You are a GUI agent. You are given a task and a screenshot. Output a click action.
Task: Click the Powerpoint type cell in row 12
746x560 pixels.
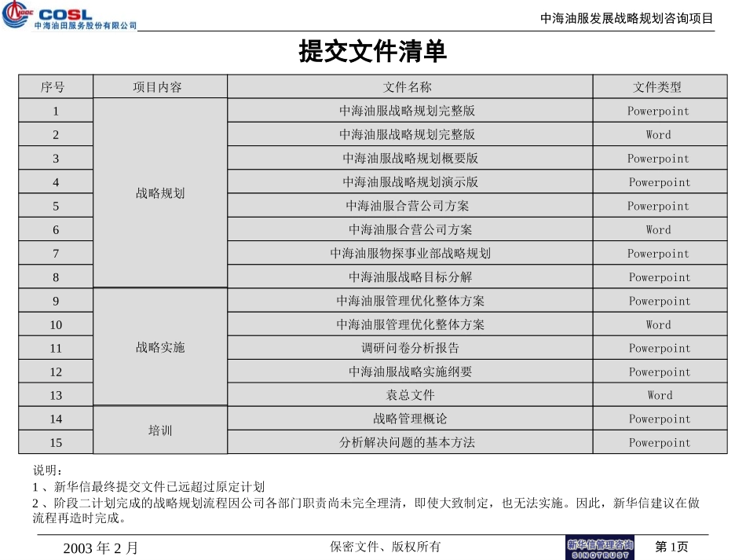pyautogui.click(x=660, y=372)
